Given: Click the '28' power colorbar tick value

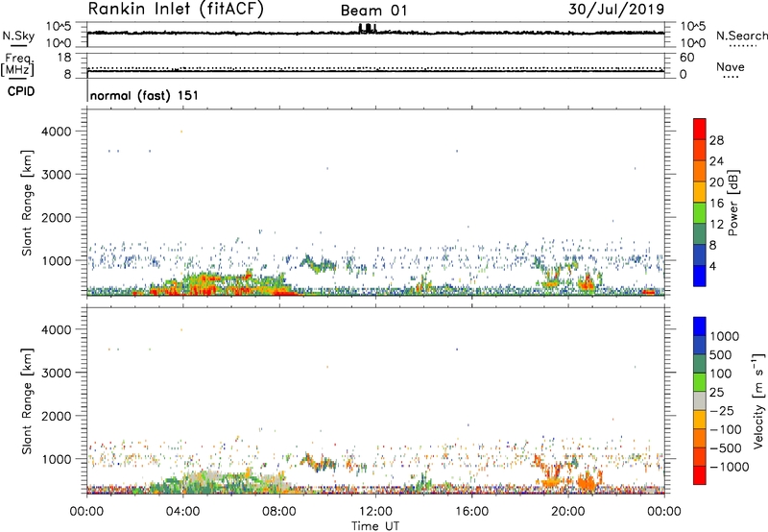Looking at the screenshot, I should pyautogui.click(x=716, y=140).
